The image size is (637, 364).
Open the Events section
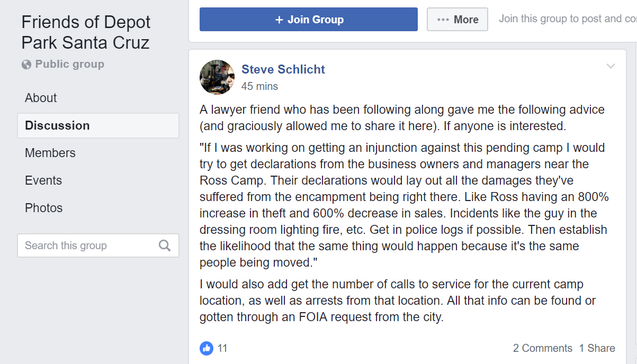click(x=43, y=180)
